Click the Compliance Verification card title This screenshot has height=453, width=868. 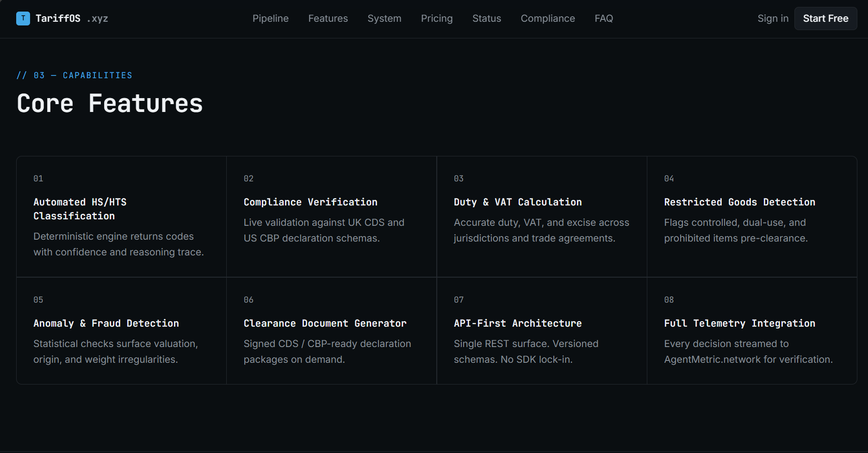point(310,202)
